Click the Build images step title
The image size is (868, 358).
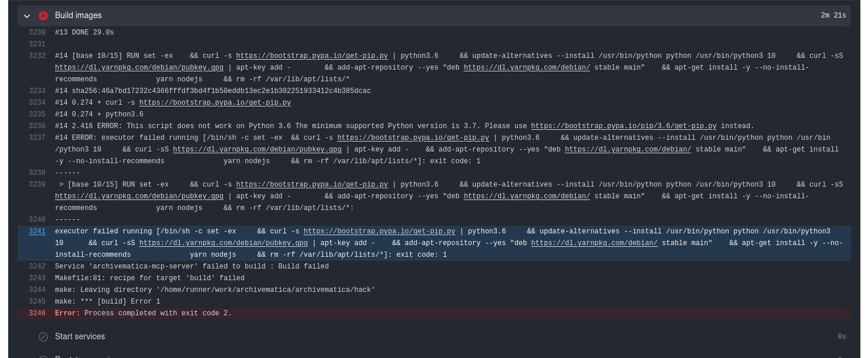(78, 15)
